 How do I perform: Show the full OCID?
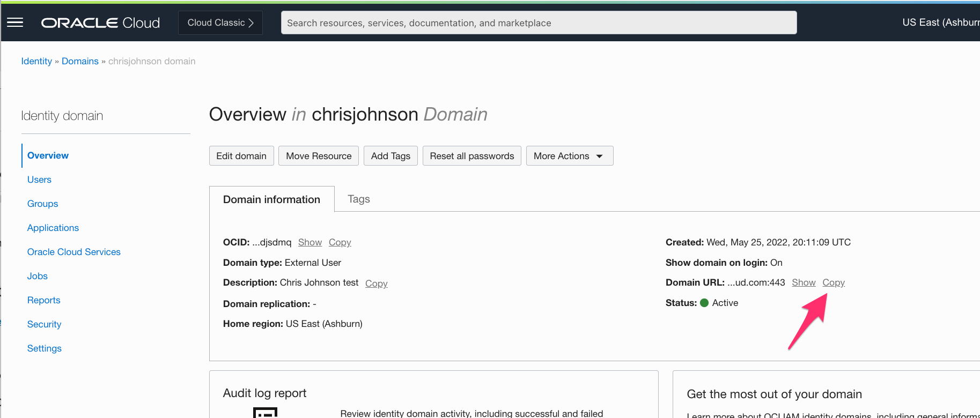pos(310,242)
